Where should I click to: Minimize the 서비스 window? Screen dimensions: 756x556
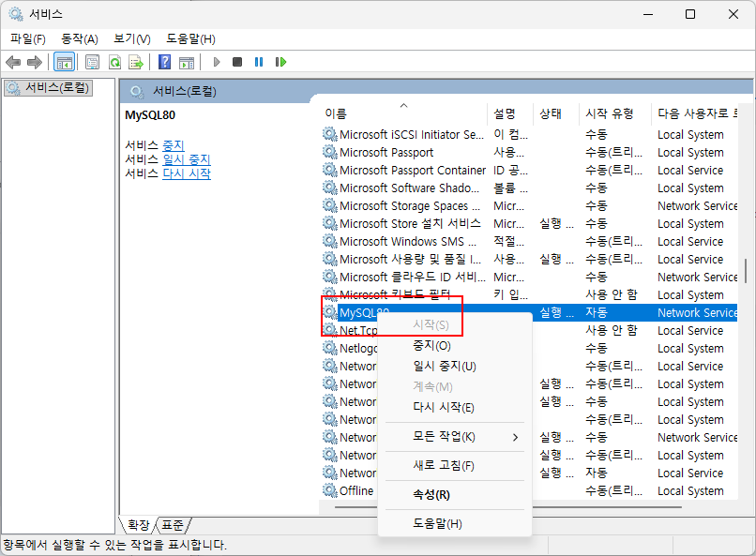tap(648, 14)
